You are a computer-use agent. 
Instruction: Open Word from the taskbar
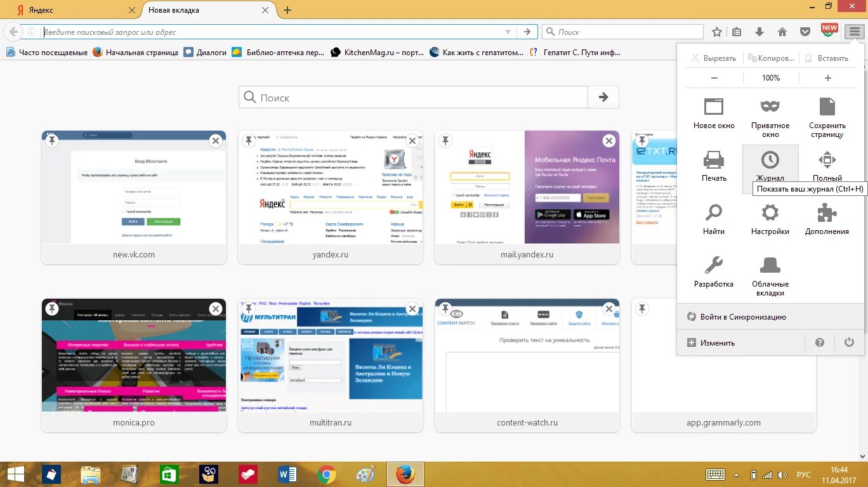tap(287, 474)
